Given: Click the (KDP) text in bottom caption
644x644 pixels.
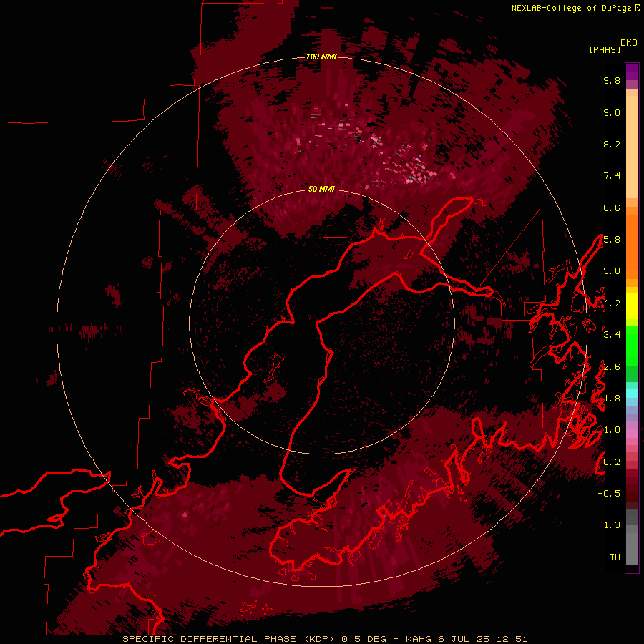Looking at the screenshot, I should tap(319, 639).
